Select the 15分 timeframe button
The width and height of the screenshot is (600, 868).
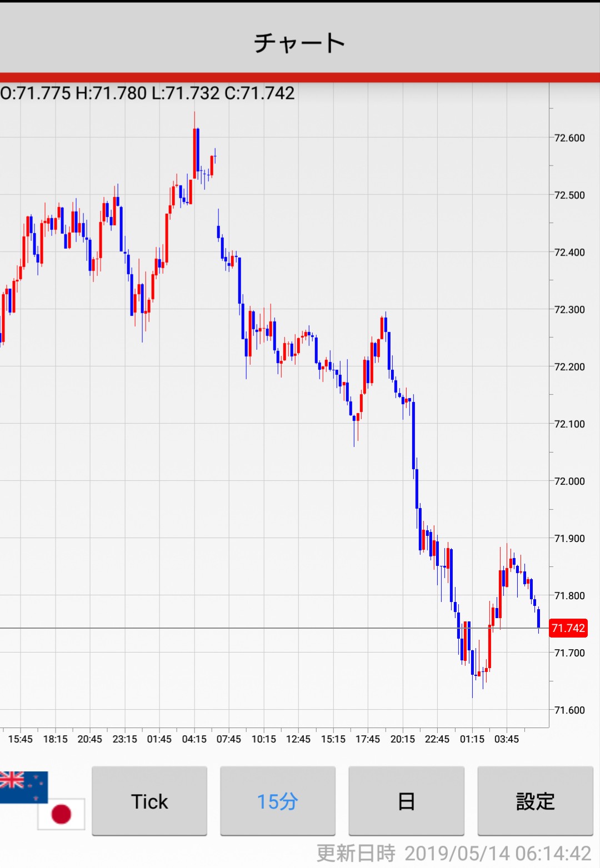pos(278,801)
